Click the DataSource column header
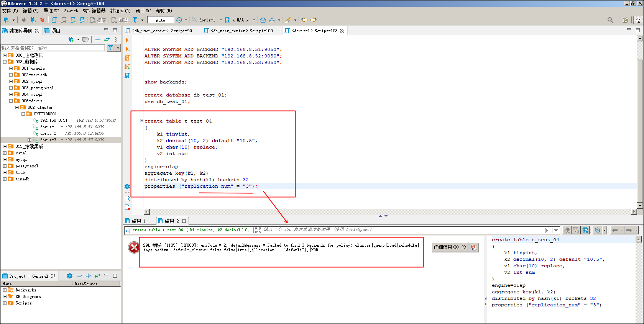Viewport: 644px width, 324px height. tap(96, 284)
